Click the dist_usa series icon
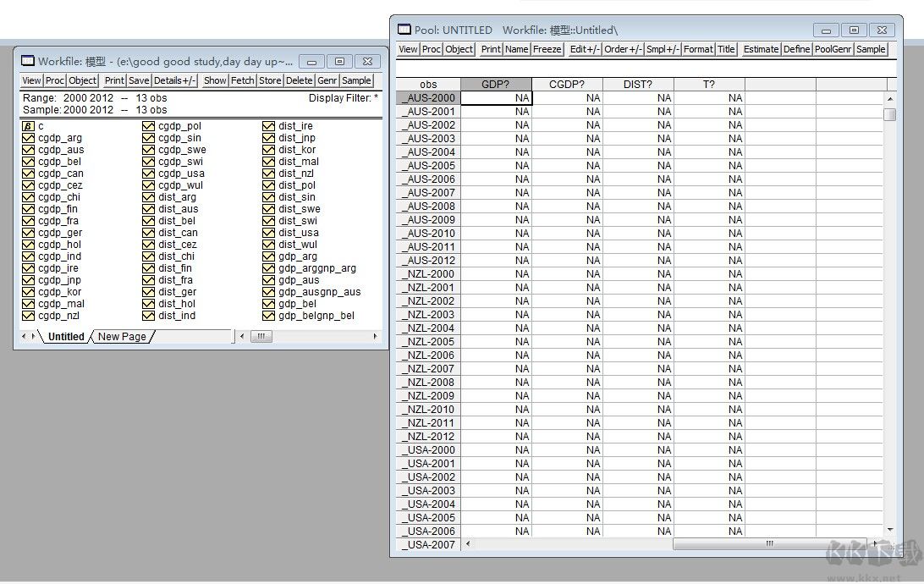 [x=269, y=233]
